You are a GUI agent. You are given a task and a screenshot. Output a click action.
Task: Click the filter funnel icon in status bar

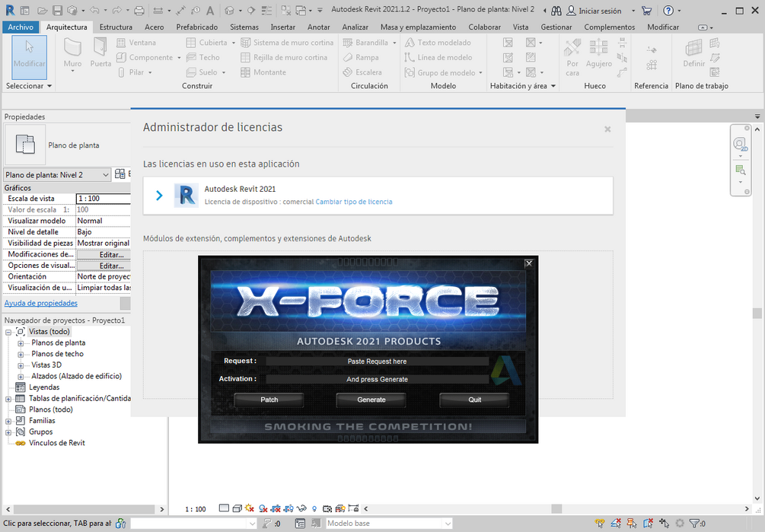(694, 523)
